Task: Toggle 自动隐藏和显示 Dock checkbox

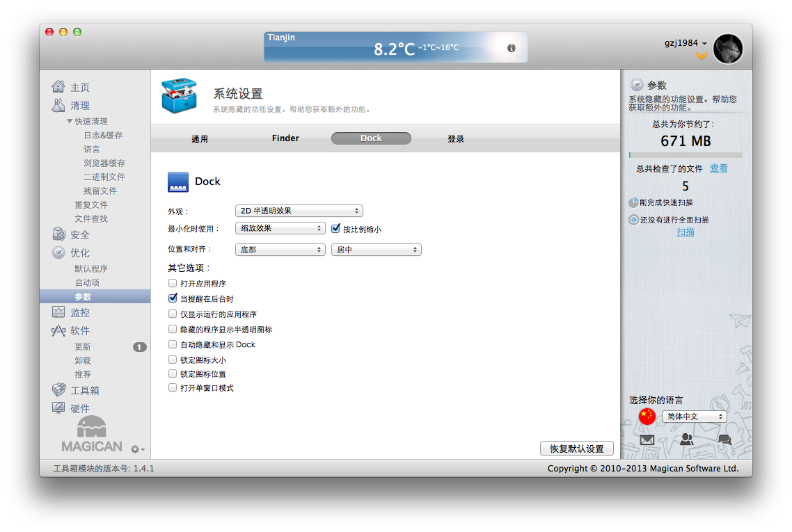Action: point(173,344)
